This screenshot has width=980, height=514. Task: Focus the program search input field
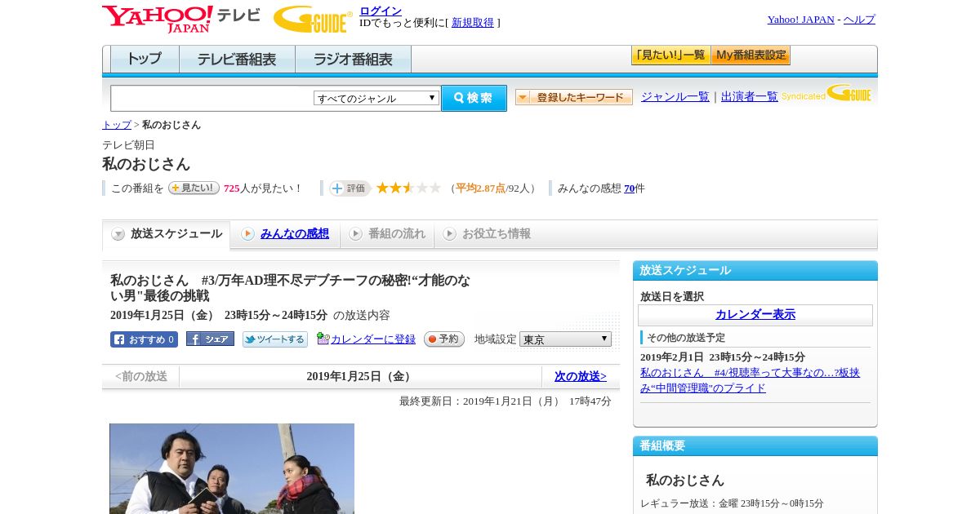[x=212, y=98]
